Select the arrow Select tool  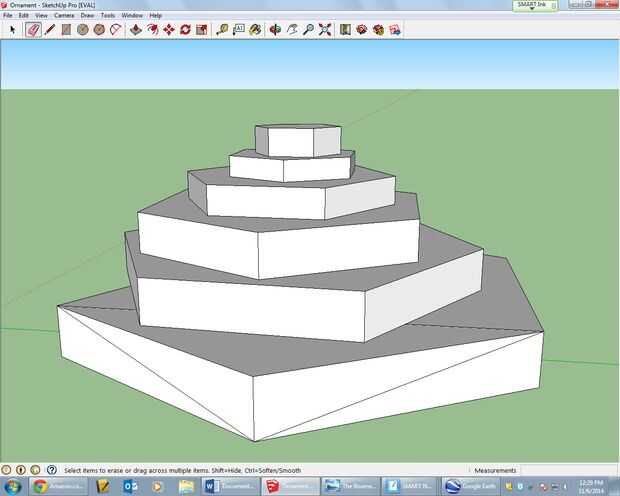point(12,30)
